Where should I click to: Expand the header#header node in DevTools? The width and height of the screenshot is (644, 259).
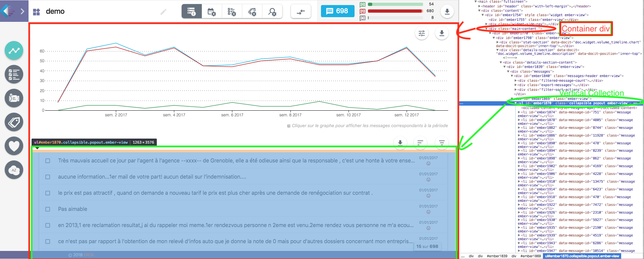point(479,6)
